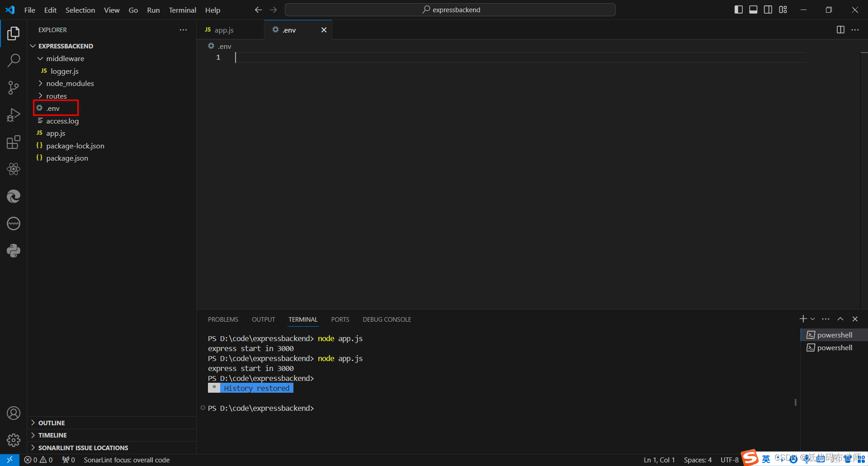Switch to the PROBLEMS panel tab

(x=223, y=319)
